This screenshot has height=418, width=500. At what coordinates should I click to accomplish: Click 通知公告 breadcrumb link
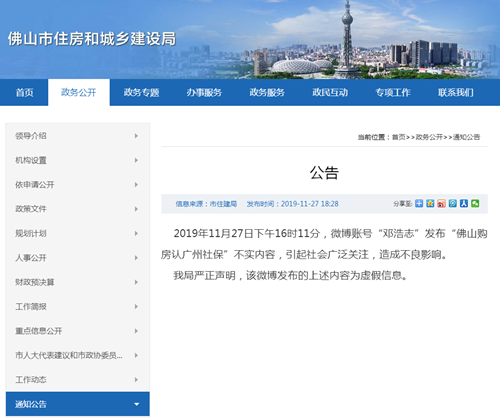click(466, 137)
